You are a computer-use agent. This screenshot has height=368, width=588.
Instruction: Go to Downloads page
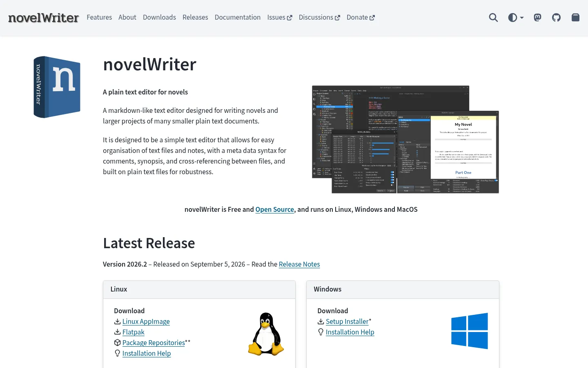pyautogui.click(x=159, y=17)
